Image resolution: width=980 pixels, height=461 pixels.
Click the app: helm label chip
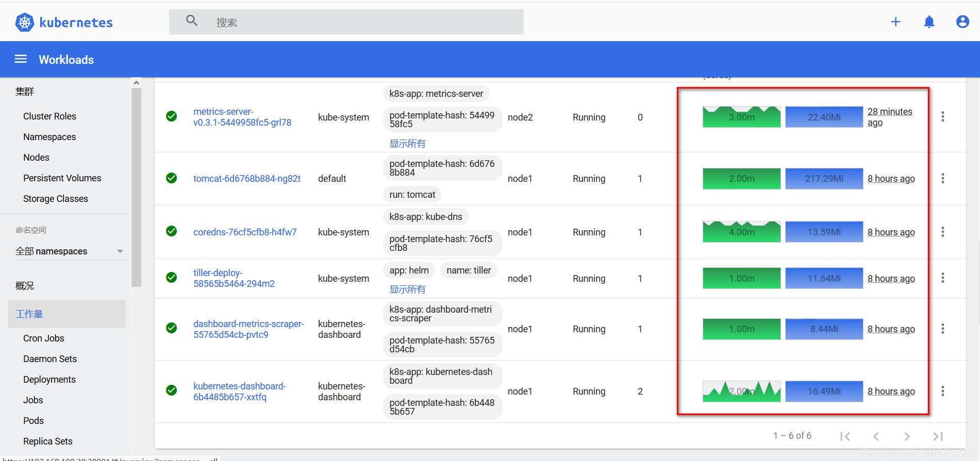pos(409,270)
